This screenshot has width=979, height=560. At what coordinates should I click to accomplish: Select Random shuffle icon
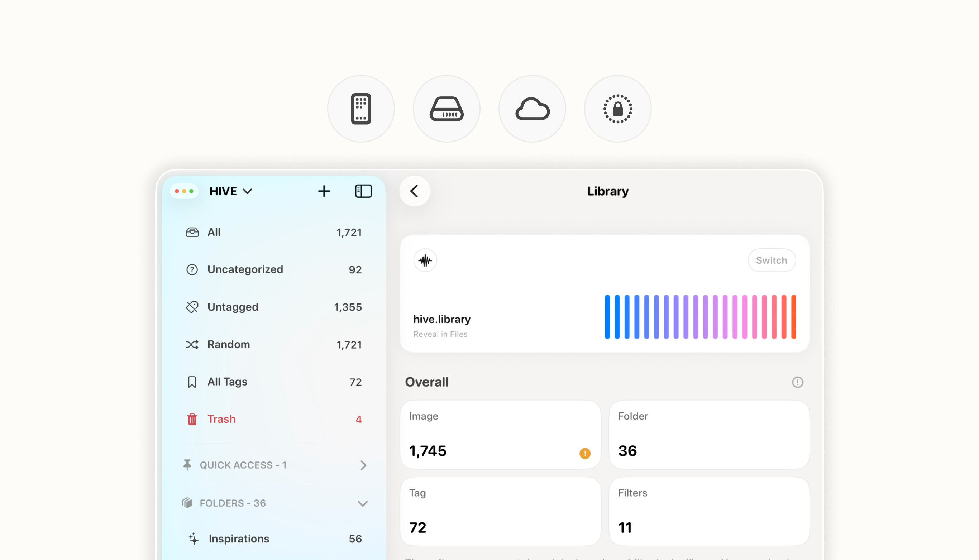192,344
